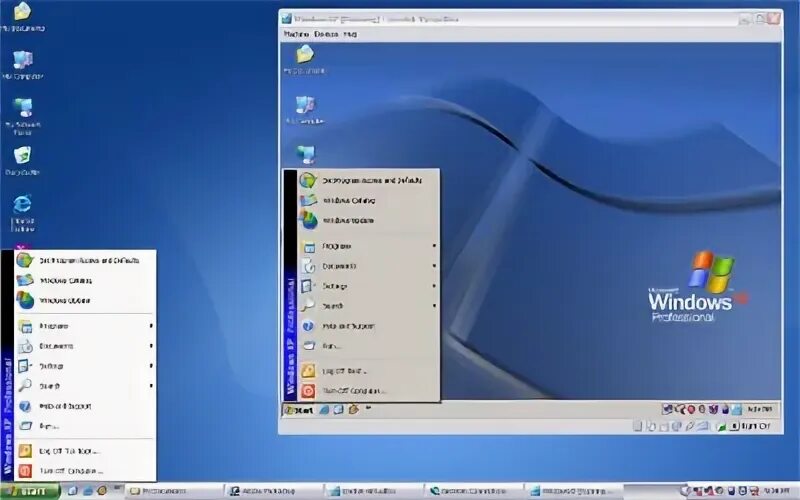
Task: Click green mouse integration indicator in VirtualBox status bar
Action: coord(722,427)
